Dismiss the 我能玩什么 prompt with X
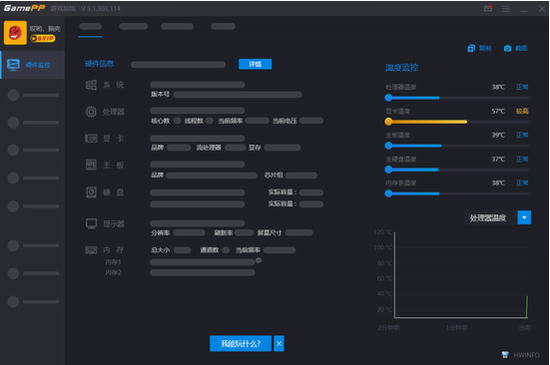Image resolution: width=550 pixels, height=365 pixels. coord(279,343)
